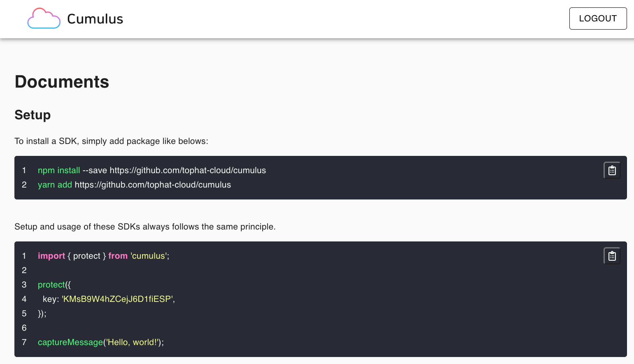Click the 'Hello, world!' string literal

pos(133,342)
